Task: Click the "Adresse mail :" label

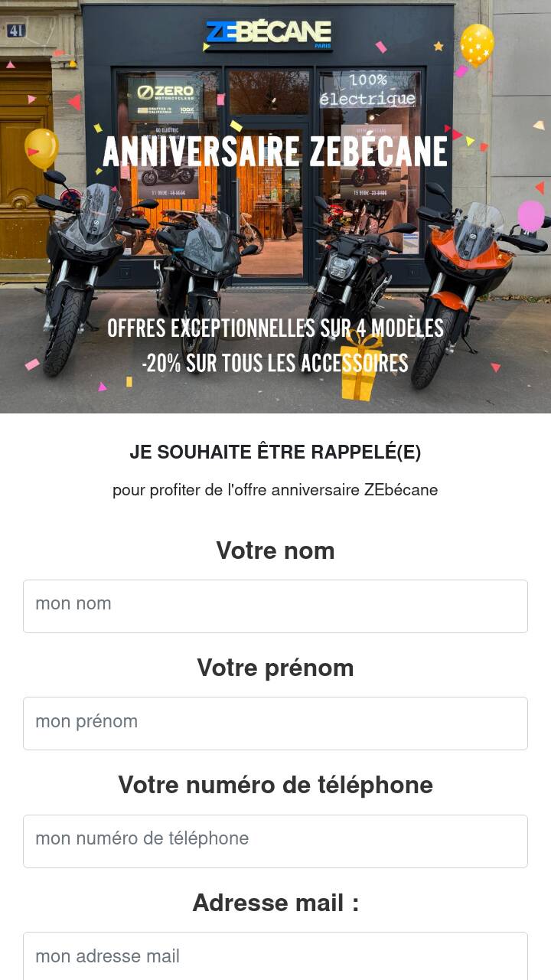Action: (275, 903)
